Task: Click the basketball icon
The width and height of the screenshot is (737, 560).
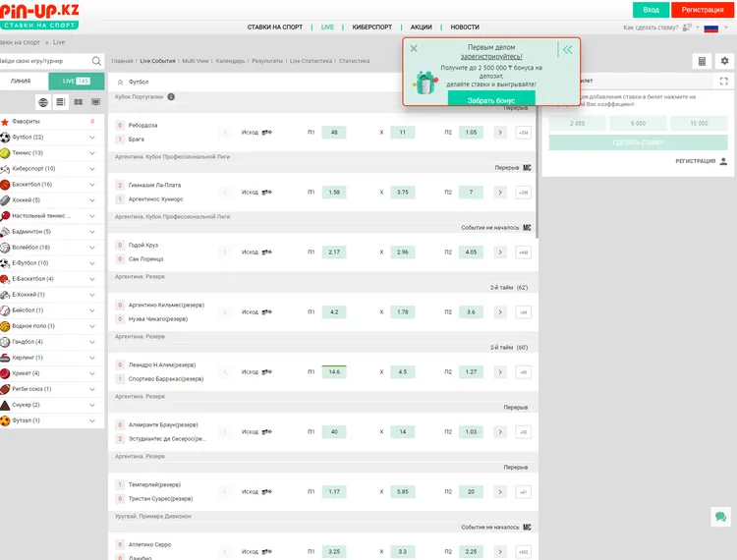Action: 5,185
